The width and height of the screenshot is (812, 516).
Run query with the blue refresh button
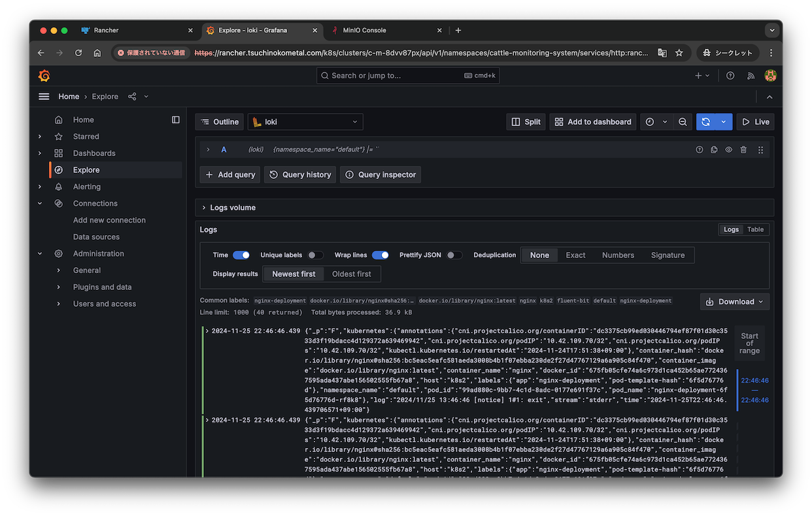[705, 122]
